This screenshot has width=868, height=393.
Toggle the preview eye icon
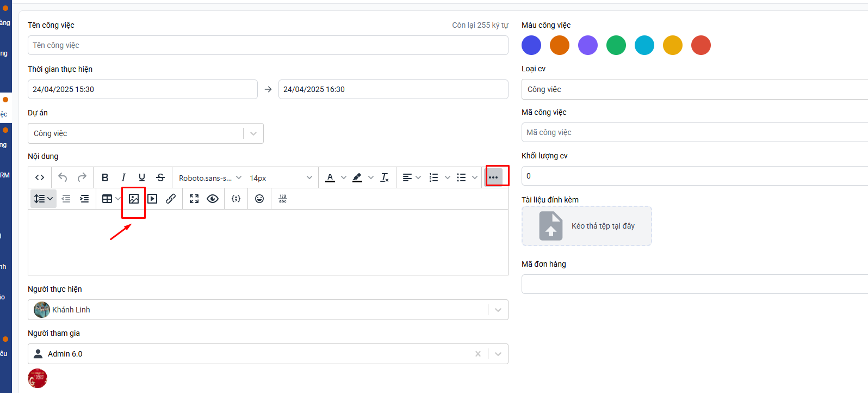[x=213, y=199]
